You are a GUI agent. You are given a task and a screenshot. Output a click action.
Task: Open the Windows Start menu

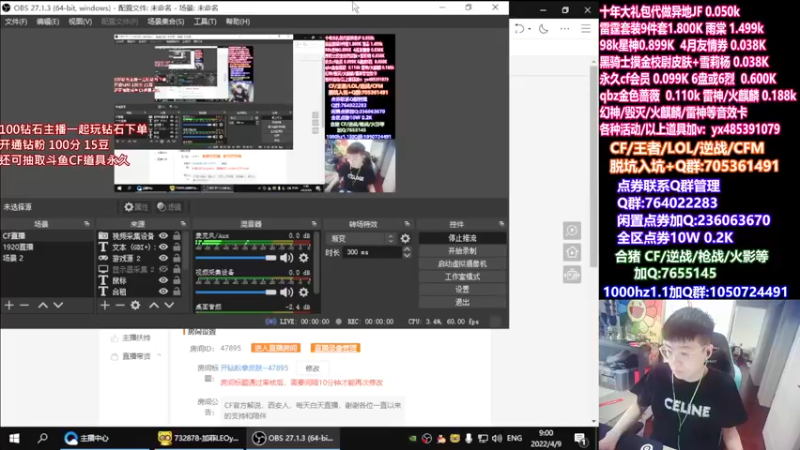point(14,438)
